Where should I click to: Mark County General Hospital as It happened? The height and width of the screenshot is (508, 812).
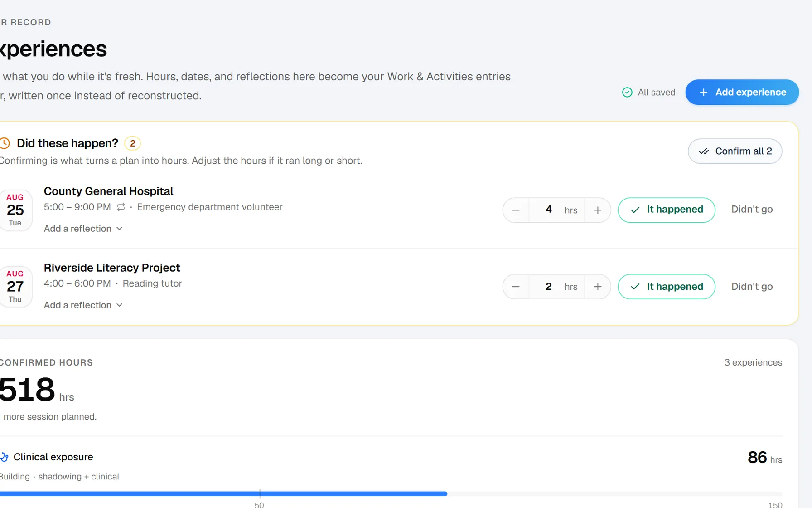pyautogui.click(x=667, y=210)
